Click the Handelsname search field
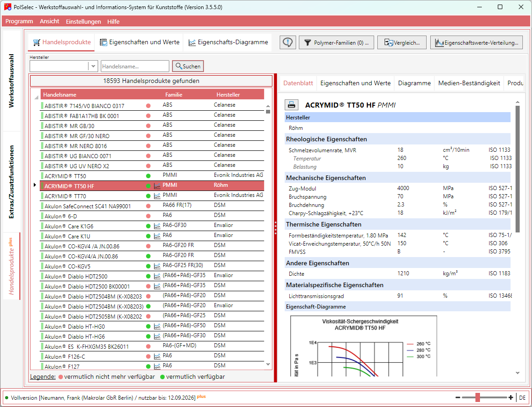 (135, 66)
